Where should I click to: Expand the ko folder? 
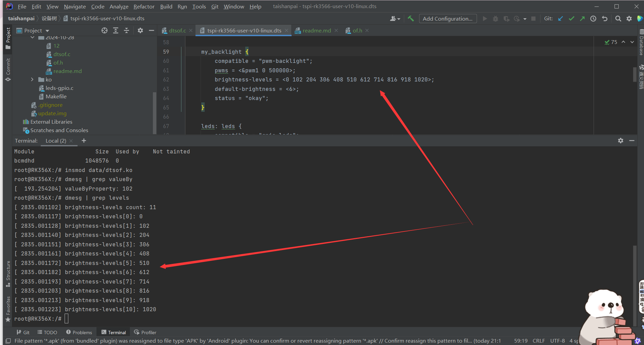[x=32, y=79]
